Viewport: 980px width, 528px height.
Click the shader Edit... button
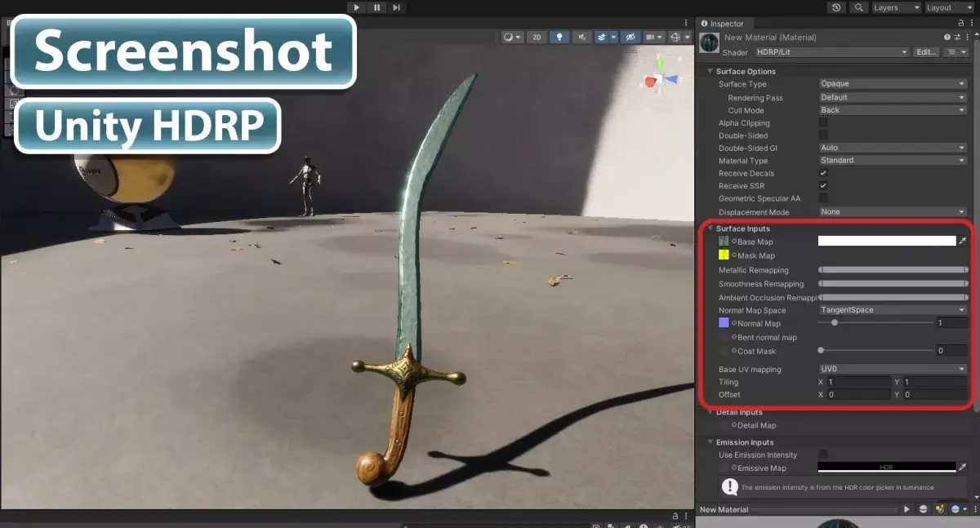point(926,52)
